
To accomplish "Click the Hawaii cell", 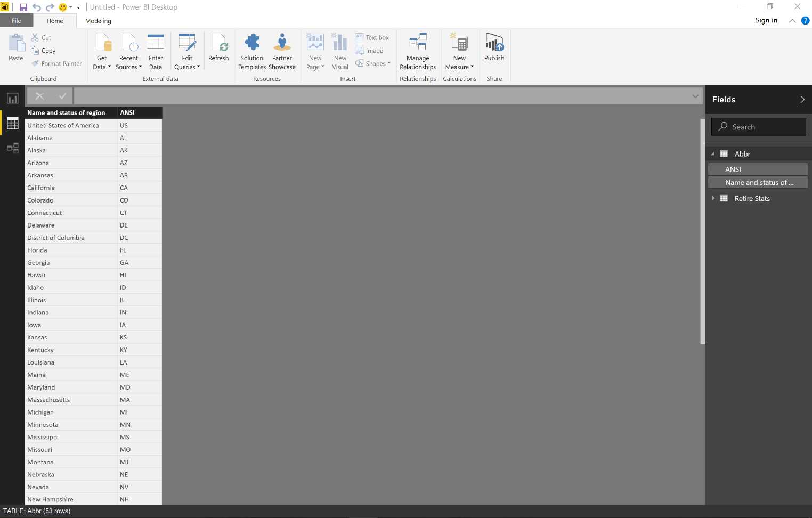I will pos(71,275).
